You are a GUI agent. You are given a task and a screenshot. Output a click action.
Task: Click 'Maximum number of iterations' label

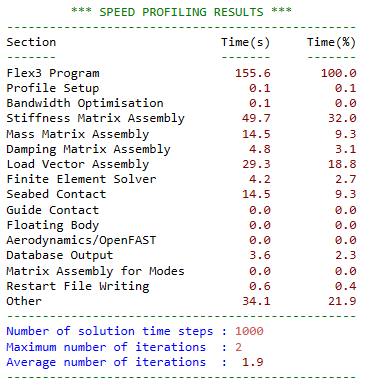106,347
